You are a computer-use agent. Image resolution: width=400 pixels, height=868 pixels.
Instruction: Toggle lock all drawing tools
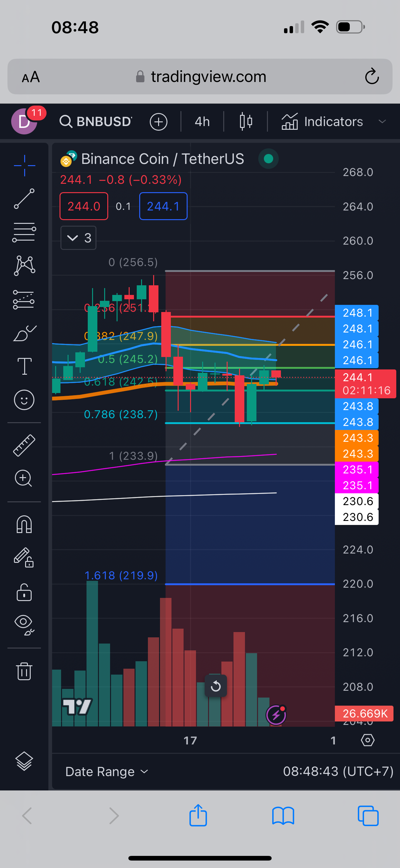tap(24, 592)
